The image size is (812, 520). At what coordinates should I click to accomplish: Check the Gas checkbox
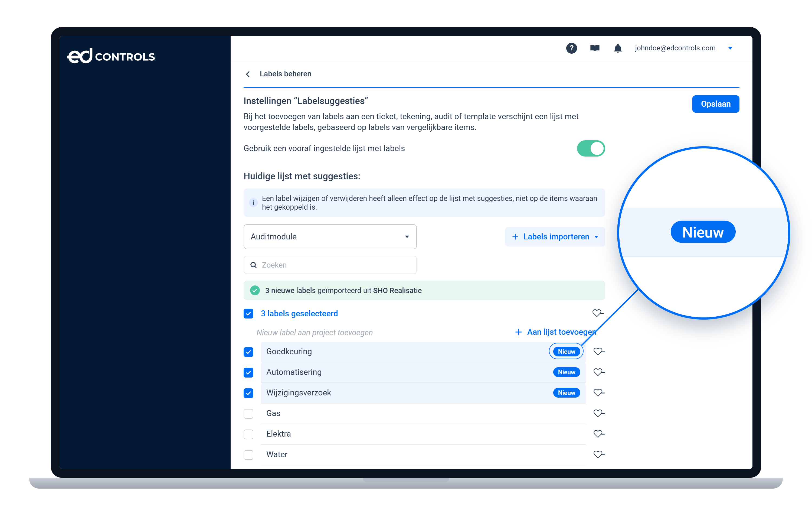pyautogui.click(x=248, y=414)
